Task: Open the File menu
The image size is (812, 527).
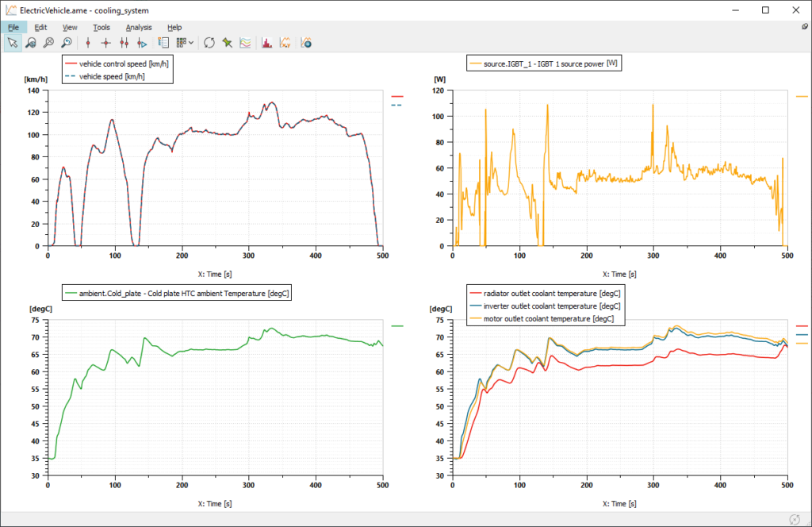Action: [13, 27]
